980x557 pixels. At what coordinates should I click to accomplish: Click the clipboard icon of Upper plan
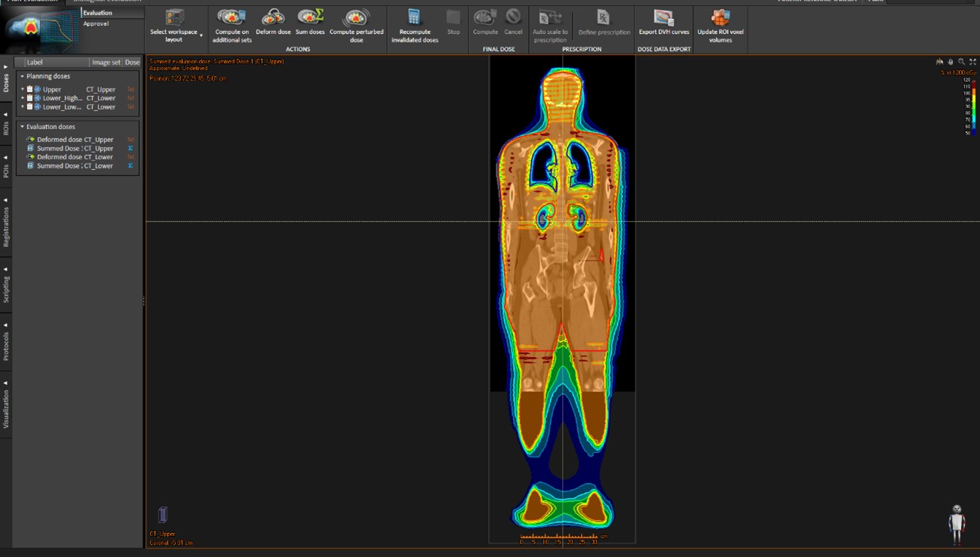pos(29,89)
